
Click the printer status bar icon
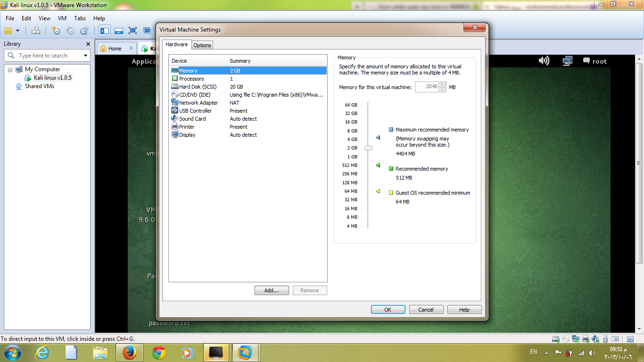[x=586, y=339]
